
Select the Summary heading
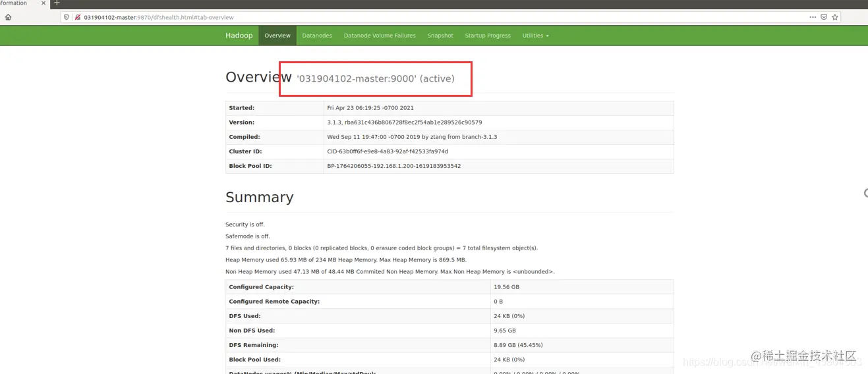pyautogui.click(x=259, y=197)
